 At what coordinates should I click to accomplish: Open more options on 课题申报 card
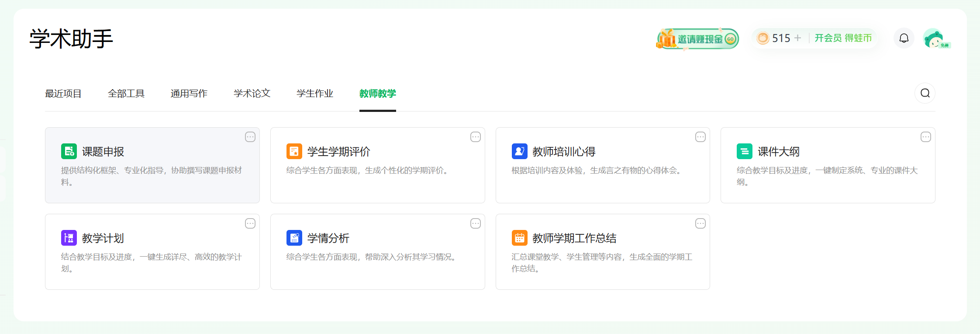click(x=250, y=137)
